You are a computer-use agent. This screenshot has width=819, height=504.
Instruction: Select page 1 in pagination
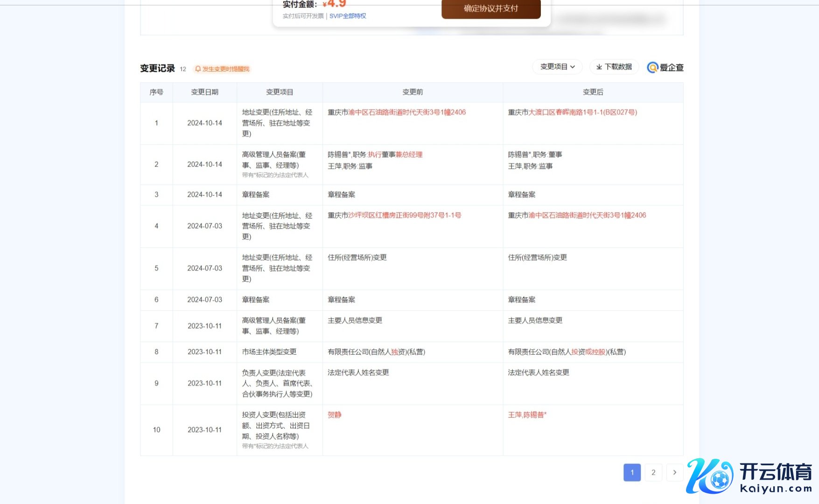click(632, 472)
